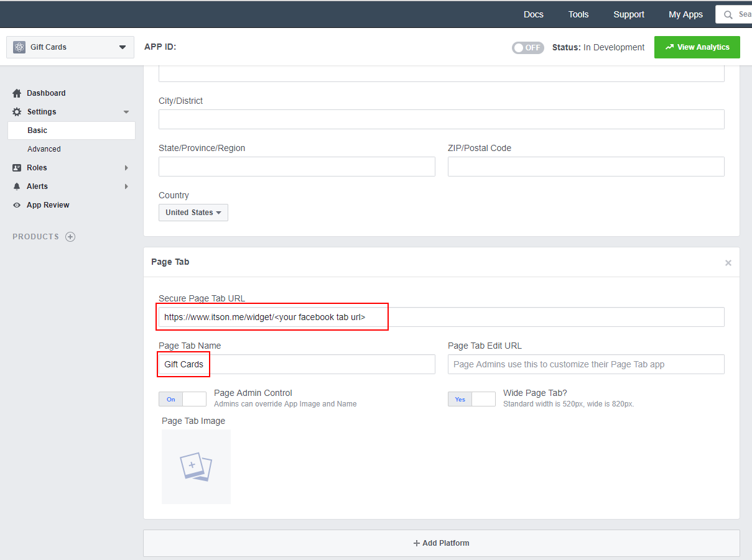Toggle the app status OFF switch
Viewport: 752px width, 560px height.
click(x=527, y=48)
